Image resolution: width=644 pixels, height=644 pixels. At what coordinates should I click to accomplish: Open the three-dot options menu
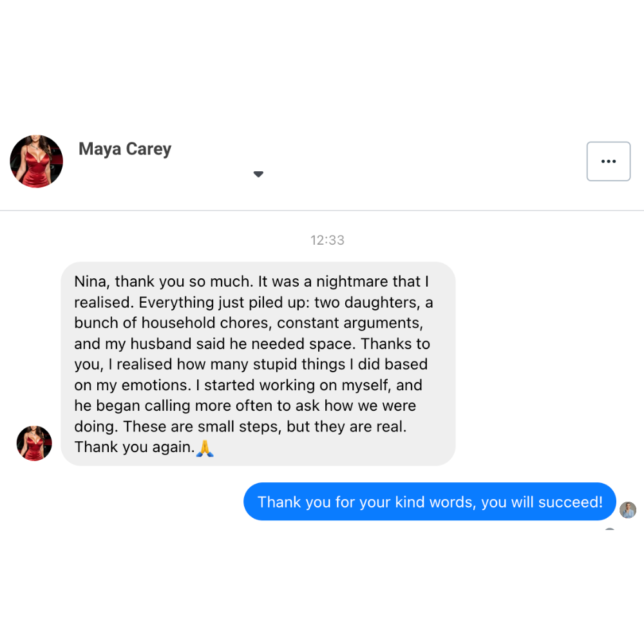[609, 162]
